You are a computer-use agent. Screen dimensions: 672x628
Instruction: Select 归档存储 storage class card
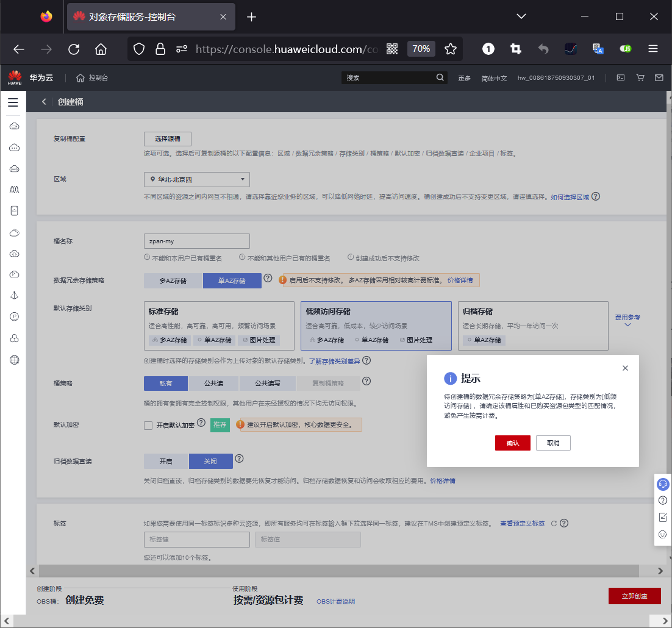(533, 326)
